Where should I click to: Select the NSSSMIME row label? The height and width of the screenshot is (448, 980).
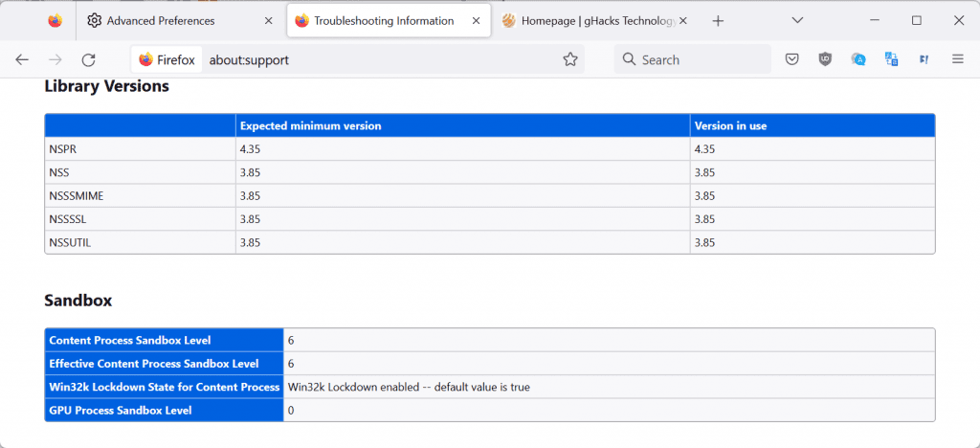[77, 196]
